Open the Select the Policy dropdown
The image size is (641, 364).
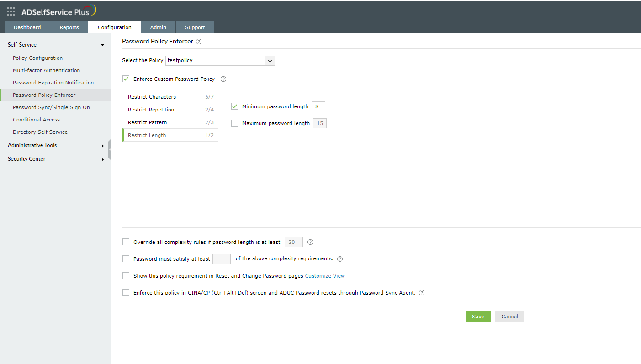[270, 61]
